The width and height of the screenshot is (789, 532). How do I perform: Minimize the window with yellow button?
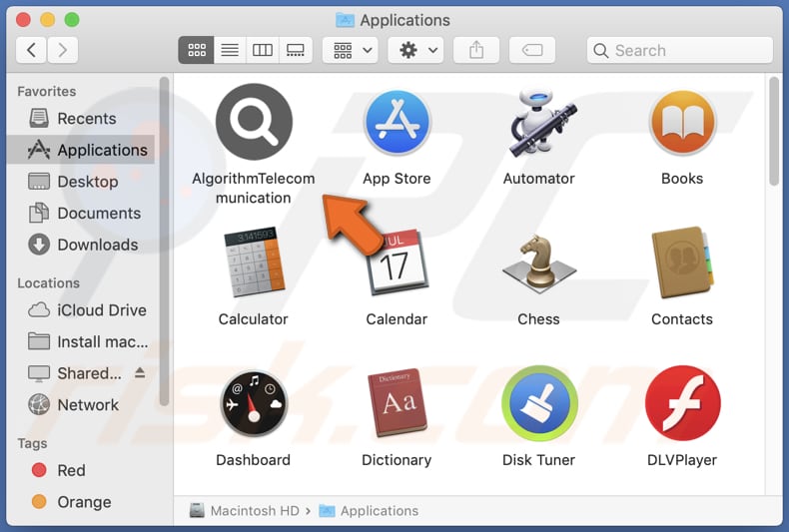tap(47, 20)
